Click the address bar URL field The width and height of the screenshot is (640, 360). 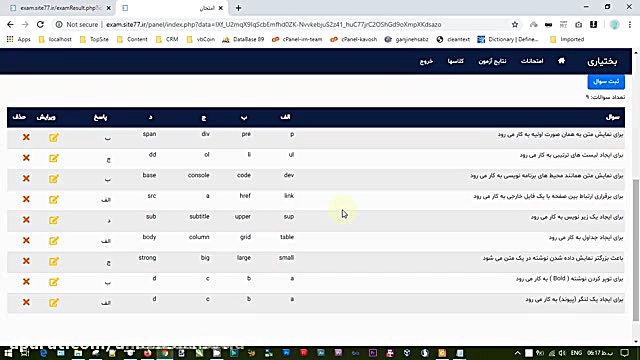tap(273, 24)
